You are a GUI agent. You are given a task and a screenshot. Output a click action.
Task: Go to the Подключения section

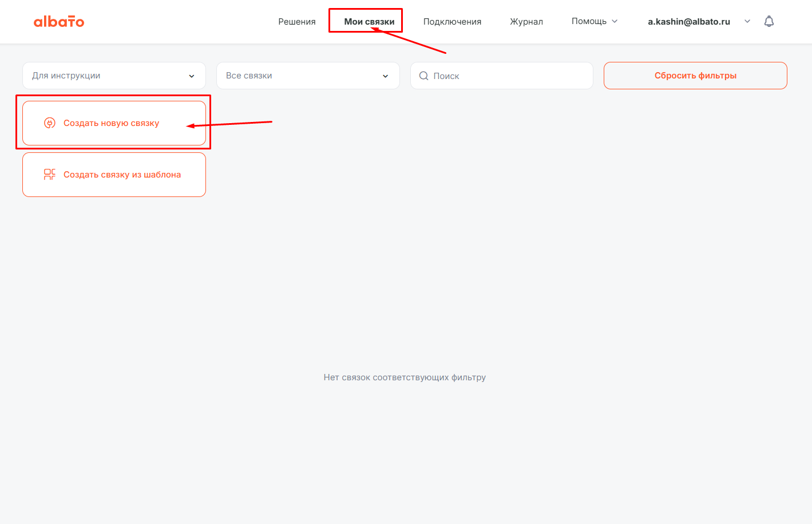coord(452,22)
